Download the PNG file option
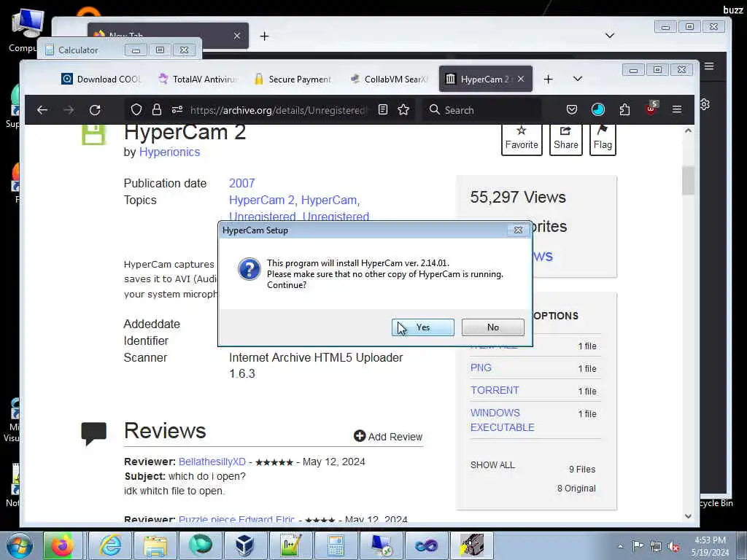The height and width of the screenshot is (560, 747). [481, 367]
